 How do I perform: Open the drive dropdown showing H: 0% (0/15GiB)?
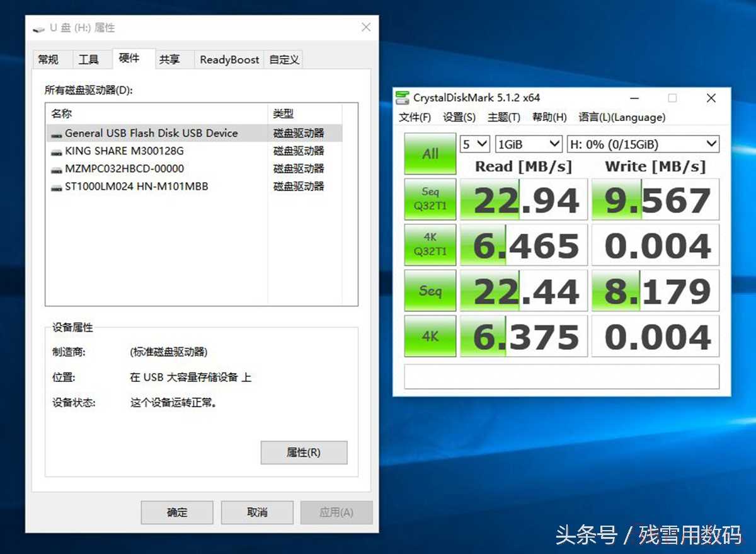643,144
